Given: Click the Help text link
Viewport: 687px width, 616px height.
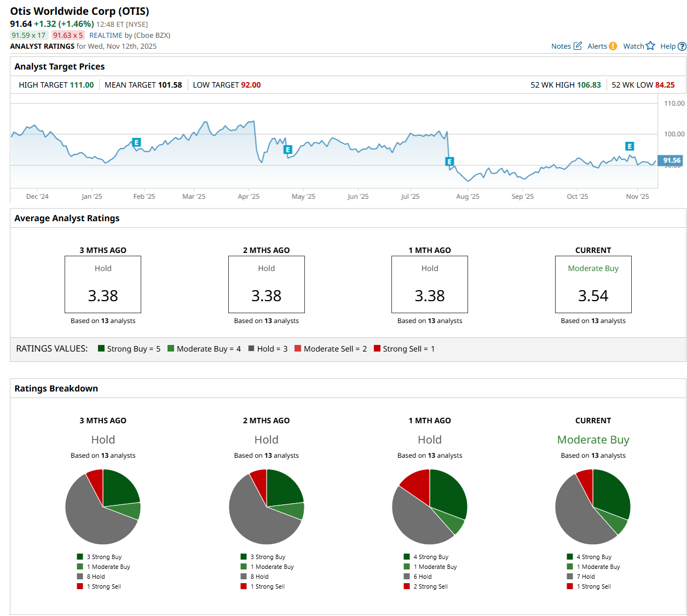Looking at the screenshot, I should (668, 47).
